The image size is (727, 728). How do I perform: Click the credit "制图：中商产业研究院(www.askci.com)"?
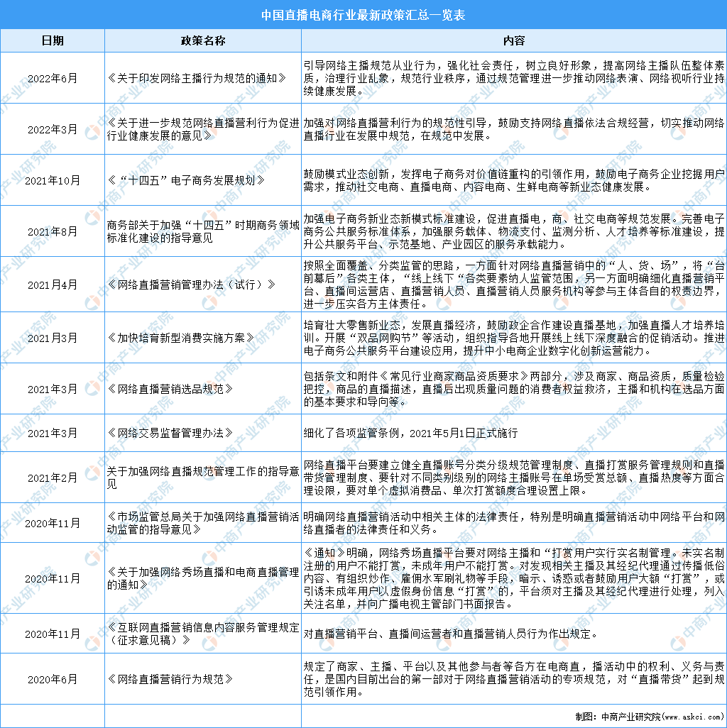650,717
